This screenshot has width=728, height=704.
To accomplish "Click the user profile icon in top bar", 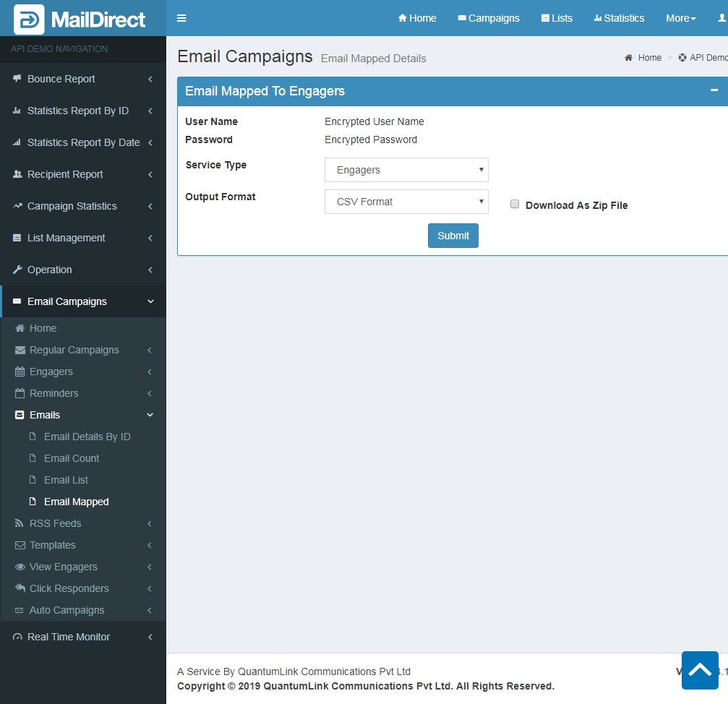I will 721,18.
